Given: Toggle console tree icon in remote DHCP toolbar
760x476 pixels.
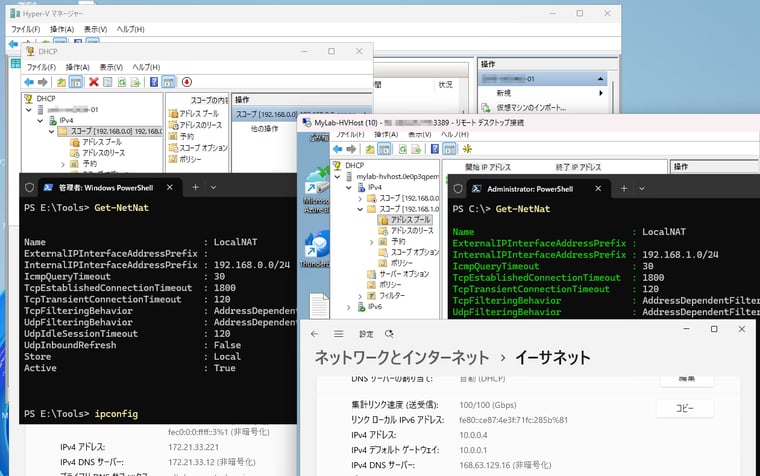Looking at the screenshot, I should tap(384, 149).
